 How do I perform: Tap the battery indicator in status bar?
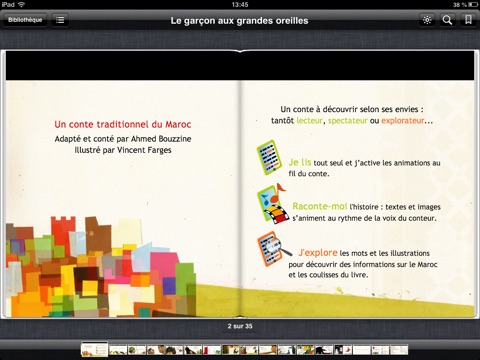(473, 4)
